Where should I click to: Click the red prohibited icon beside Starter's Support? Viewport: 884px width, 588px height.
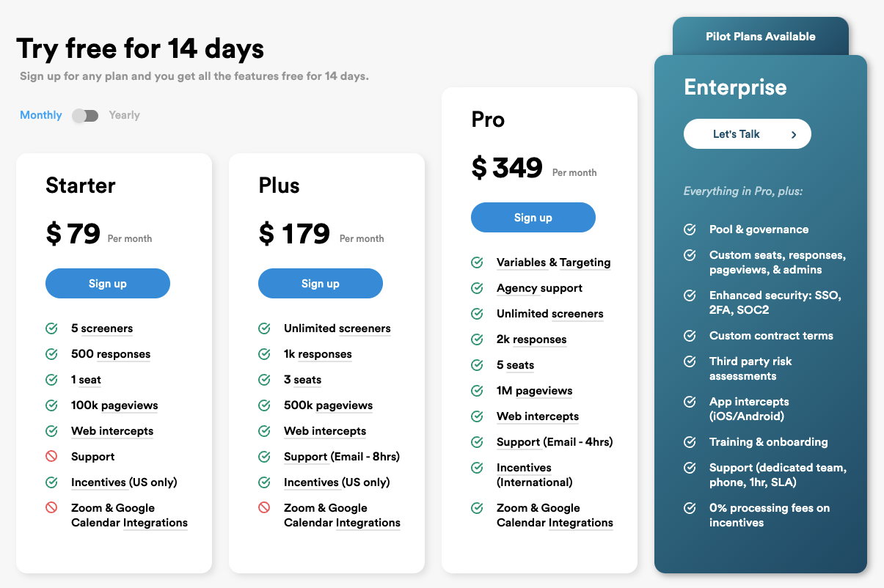pos(51,457)
